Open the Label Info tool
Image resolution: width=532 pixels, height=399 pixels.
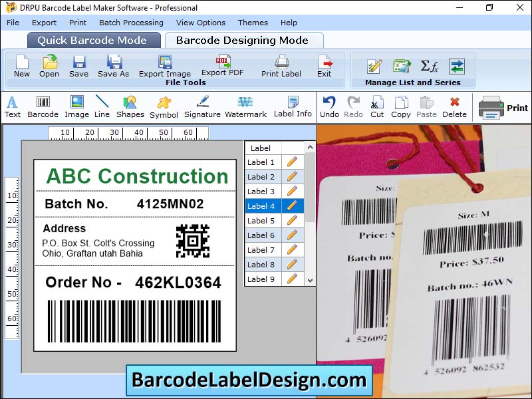(x=293, y=102)
